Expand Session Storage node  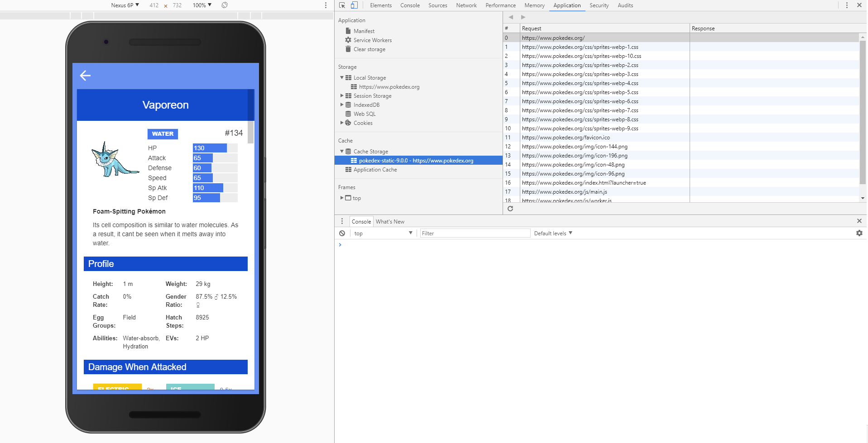[x=342, y=96]
